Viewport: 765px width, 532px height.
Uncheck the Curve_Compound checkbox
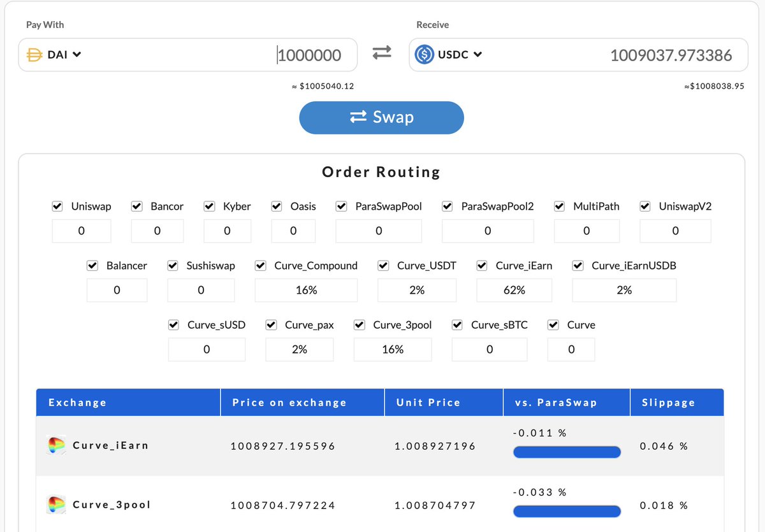point(261,266)
